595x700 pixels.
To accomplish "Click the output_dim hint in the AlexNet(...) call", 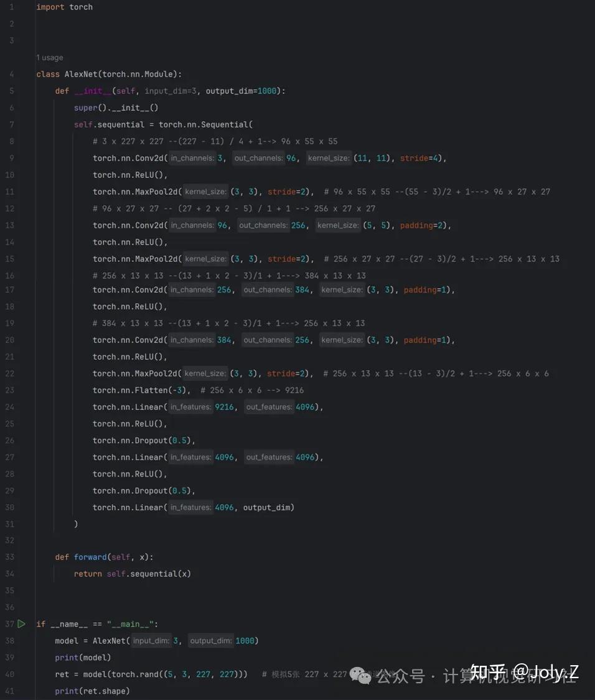I will pos(211,641).
